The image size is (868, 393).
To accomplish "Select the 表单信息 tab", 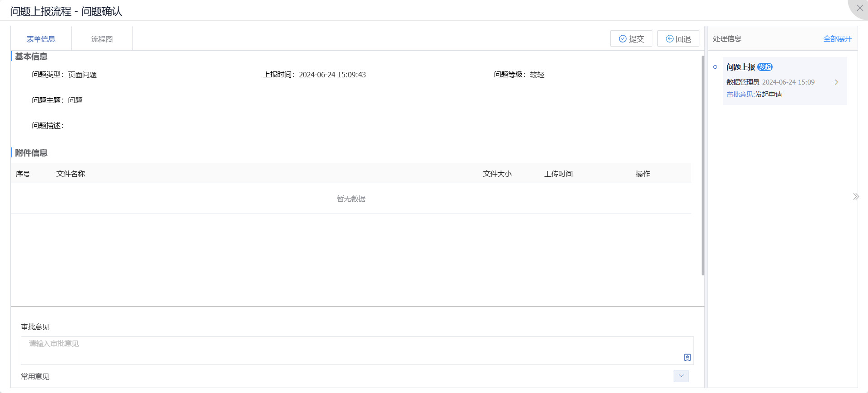I will (41, 39).
